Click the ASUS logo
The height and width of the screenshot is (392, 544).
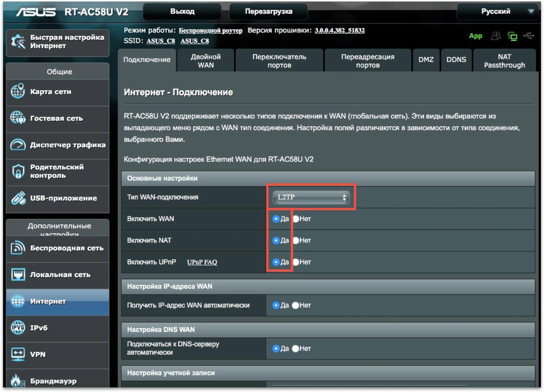(x=36, y=12)
